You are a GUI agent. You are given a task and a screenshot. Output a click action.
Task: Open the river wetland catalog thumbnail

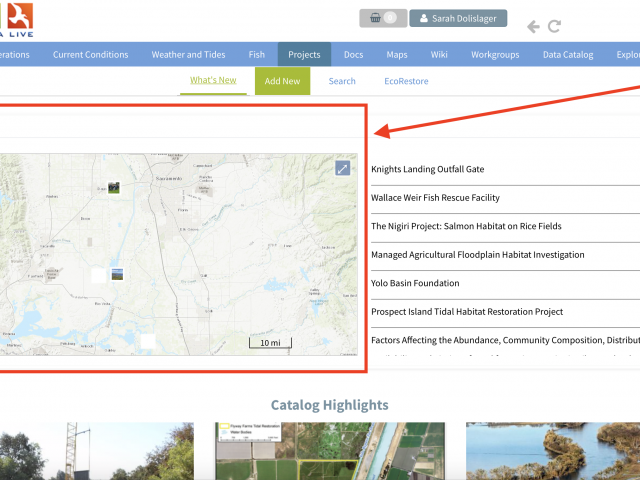(553, 451)
